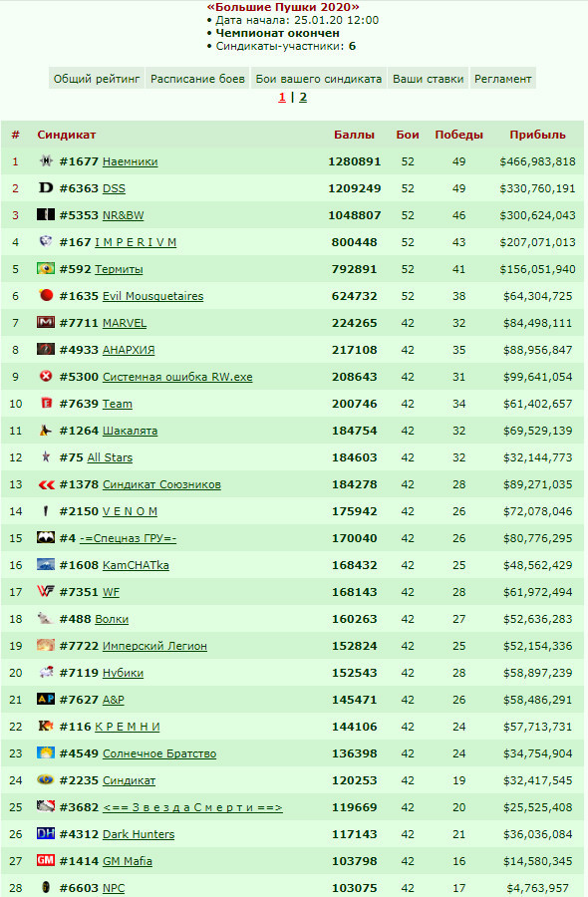
Task: Click the Термиты syndicate eye emblem
Action: click(46, 268)
